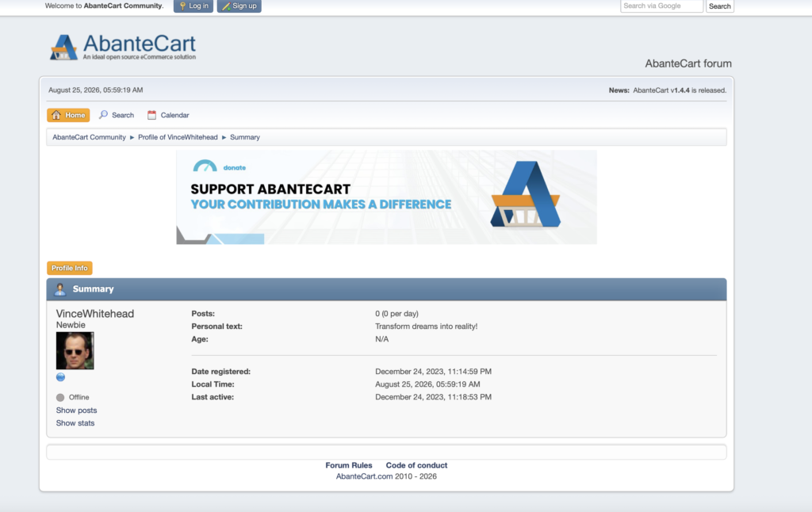
Task: Click the date registered value December 24, 2023, 11:14:59 PM
Action: coord(434,372)
